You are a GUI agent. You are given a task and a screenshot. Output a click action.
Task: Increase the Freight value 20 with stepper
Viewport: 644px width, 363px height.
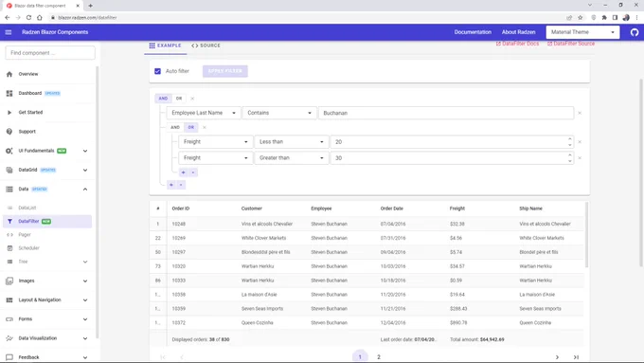coord(570,139)
